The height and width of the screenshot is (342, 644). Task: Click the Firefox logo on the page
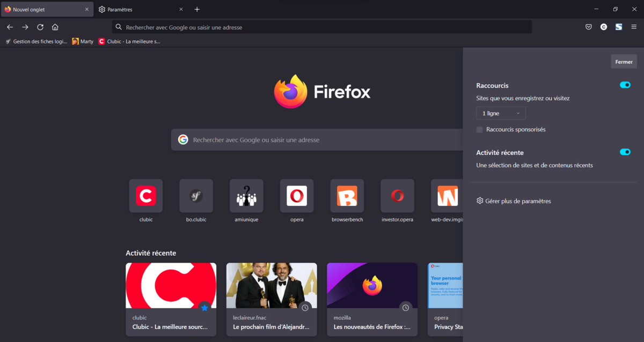(291, 92)
